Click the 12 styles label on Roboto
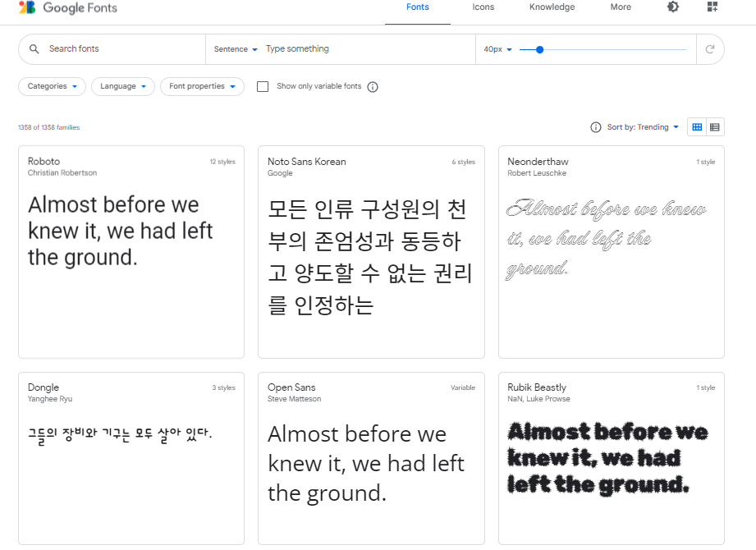 coord(222,162)
